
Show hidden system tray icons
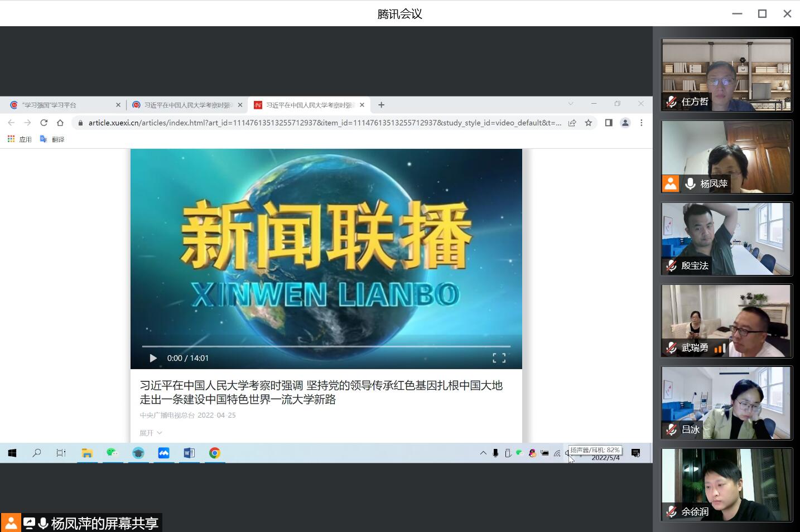click(x=483, y=453)
